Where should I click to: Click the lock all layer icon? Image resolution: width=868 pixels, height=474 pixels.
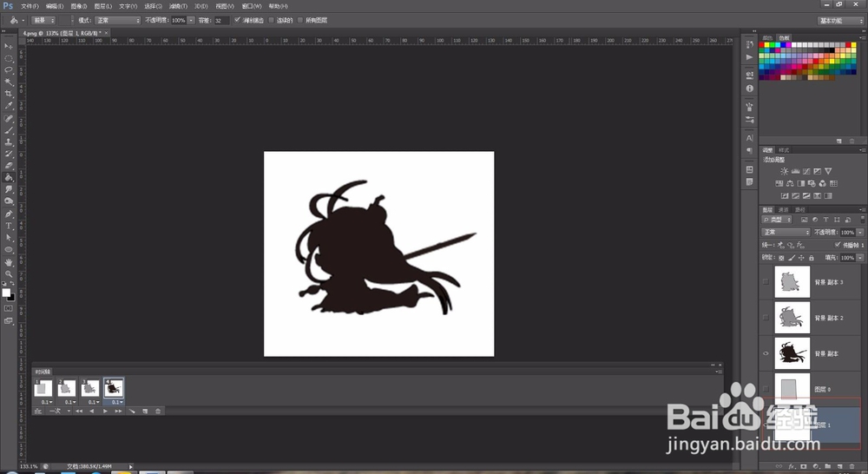pos(812,258)
